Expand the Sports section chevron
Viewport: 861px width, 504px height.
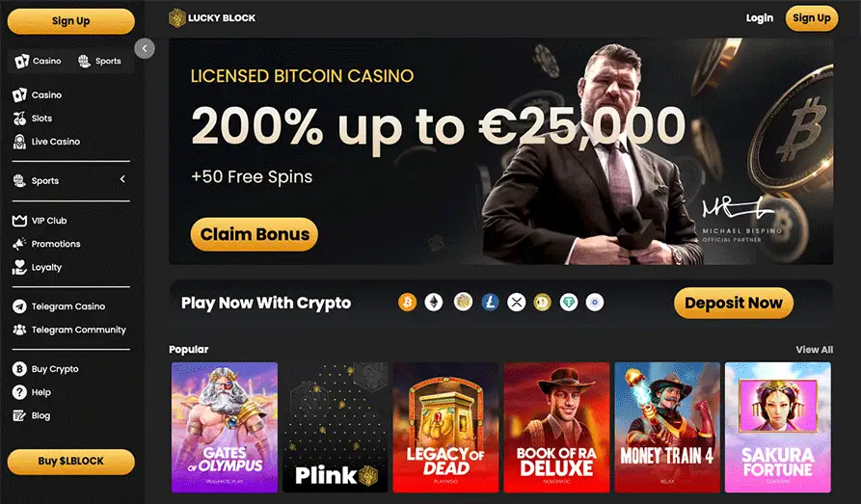[122, 179]
